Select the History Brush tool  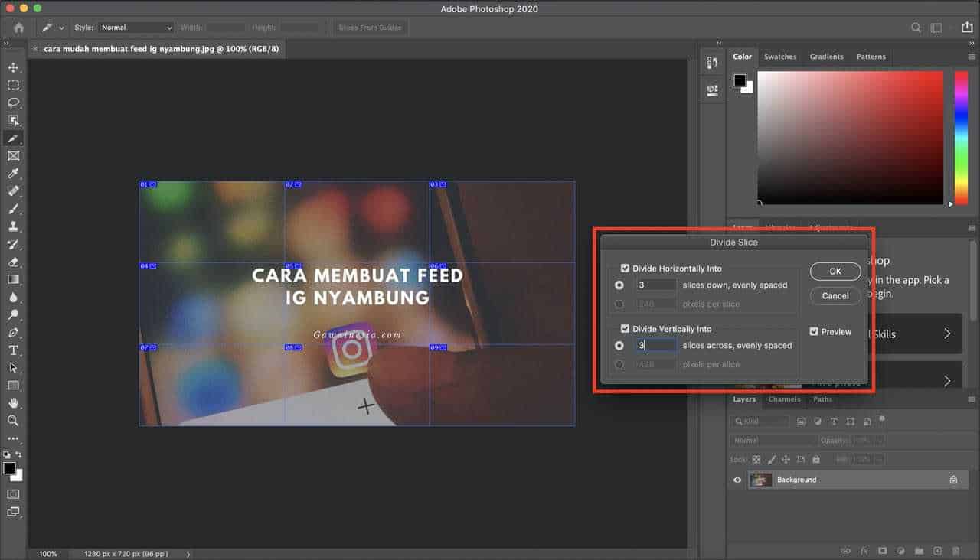click(x=13, y=244)
